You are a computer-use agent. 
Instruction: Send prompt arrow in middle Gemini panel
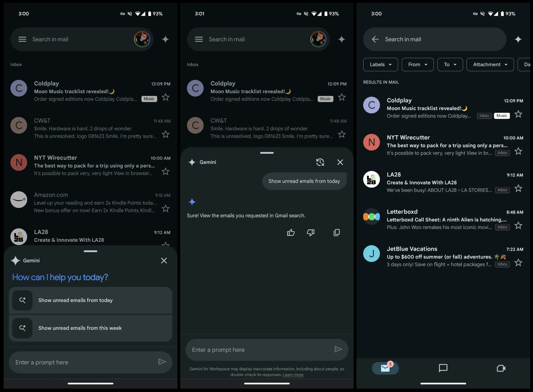tap(338, 349)
